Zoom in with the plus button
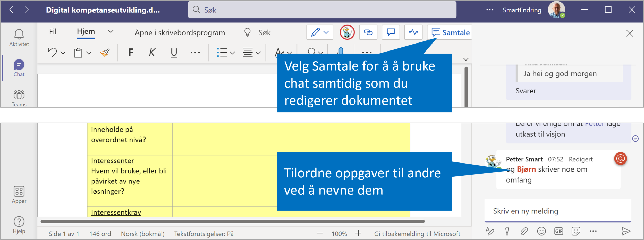Screen dimensions: 644x240 (358, 233)
